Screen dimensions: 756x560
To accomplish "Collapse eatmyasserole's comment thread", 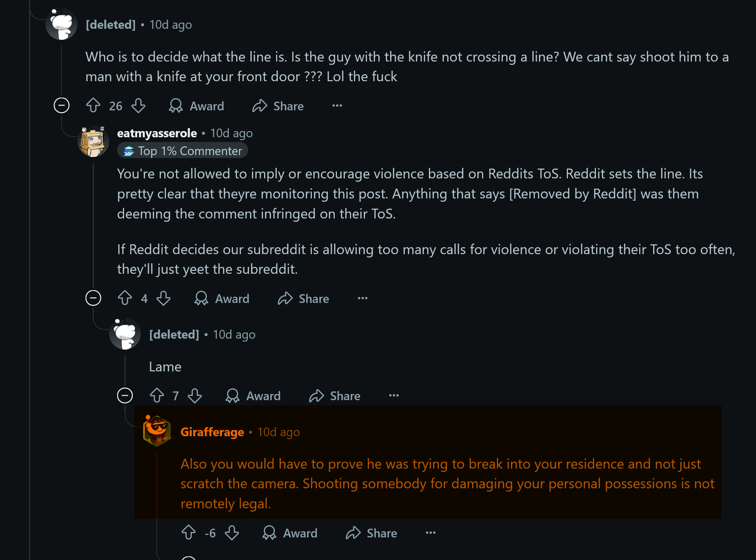I will coord(93,298).
